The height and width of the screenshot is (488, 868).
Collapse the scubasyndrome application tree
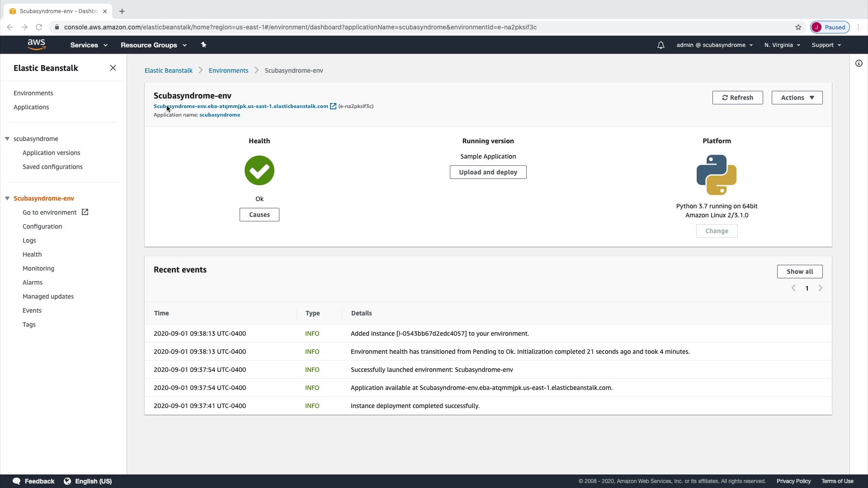7,139
